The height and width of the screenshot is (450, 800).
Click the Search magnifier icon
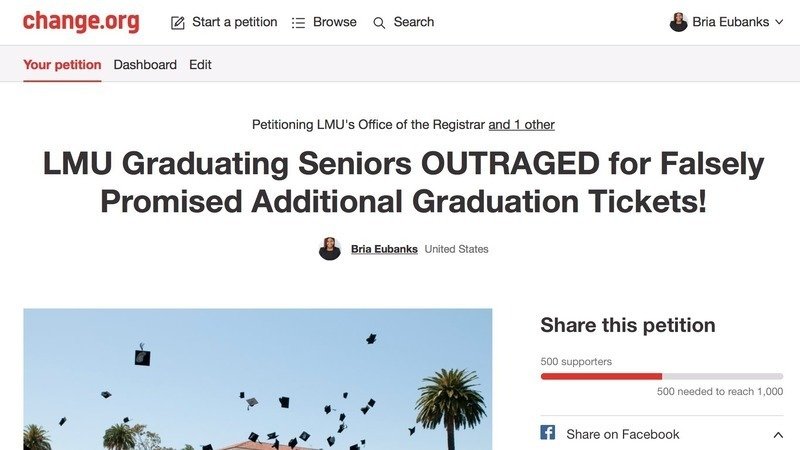[x=379, y=23]
